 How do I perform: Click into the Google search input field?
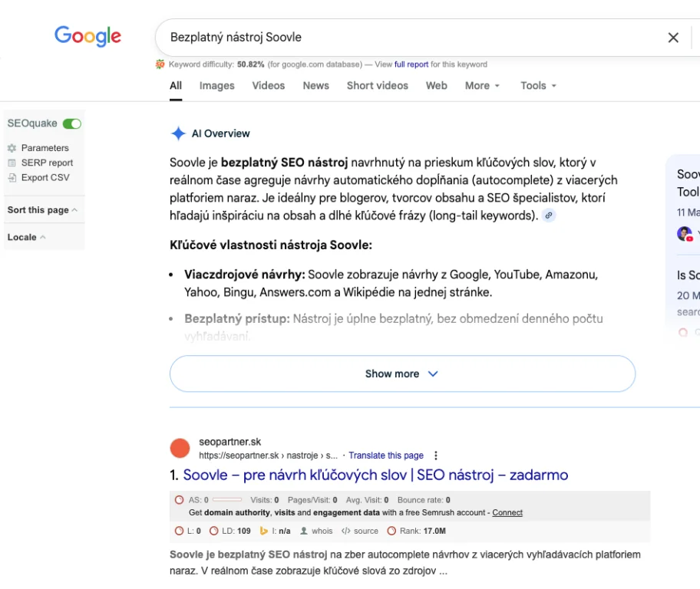407,38
